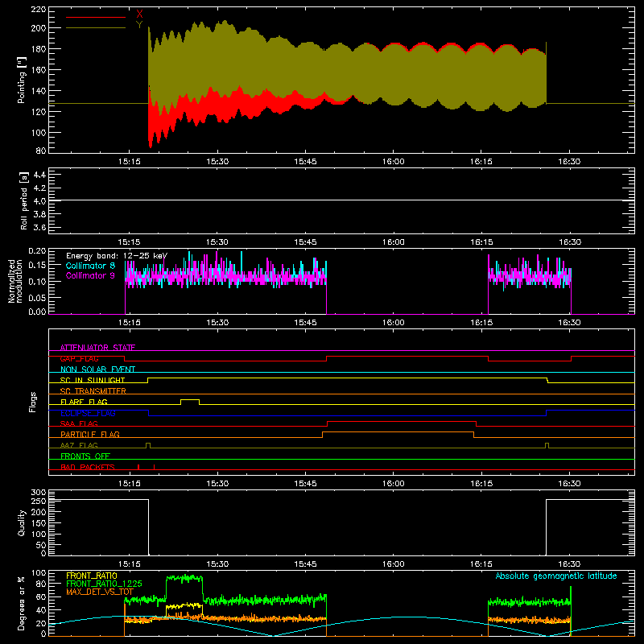
Task: Click the 250 value on the Quality axis
Action: 39,502
